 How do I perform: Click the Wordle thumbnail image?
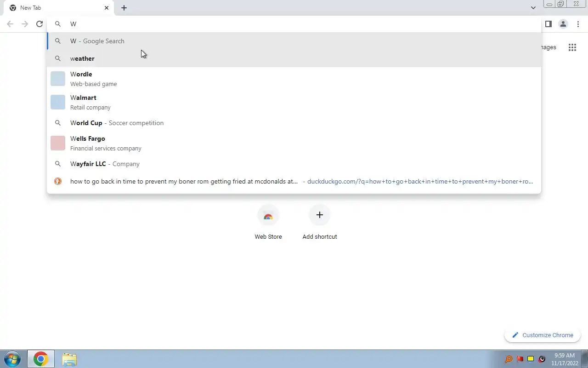[x=58, y=79]
